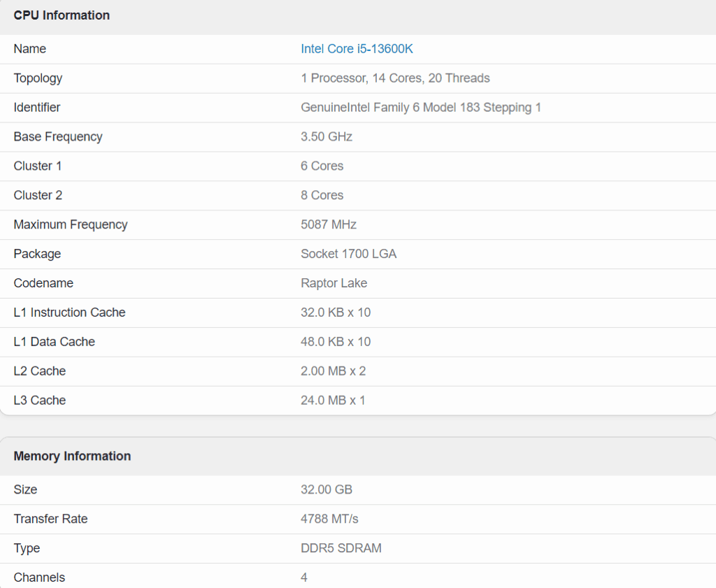Click the Raptor Lake codename value
The width and height of the screenshot is (716, 588).
(334, 284)
